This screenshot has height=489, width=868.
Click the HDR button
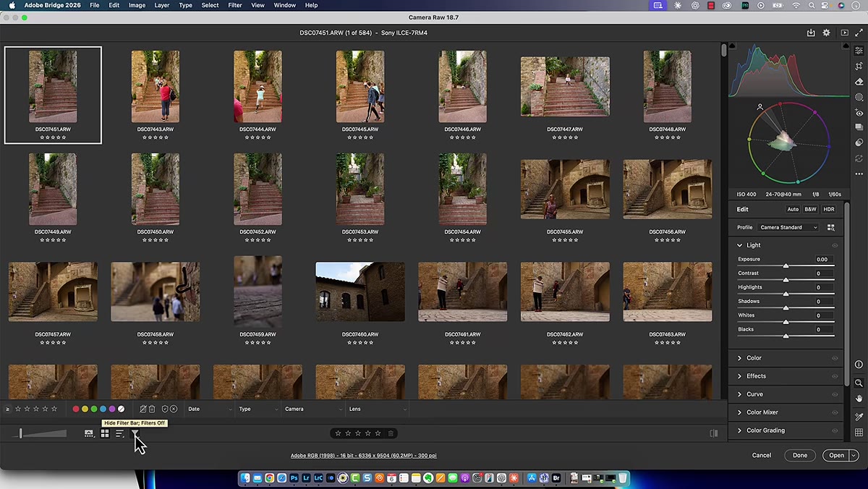(x=829, y=209)
